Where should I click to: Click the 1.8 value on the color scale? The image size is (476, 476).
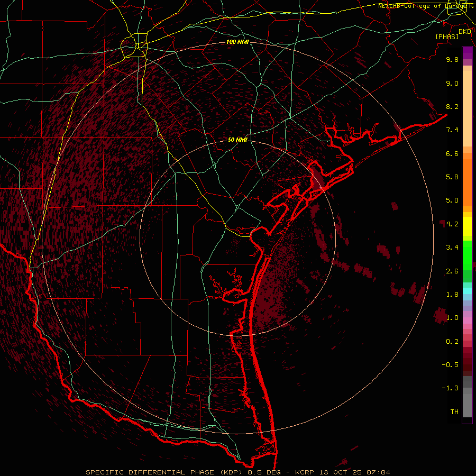pyautogui.click(x=452, y=295)
